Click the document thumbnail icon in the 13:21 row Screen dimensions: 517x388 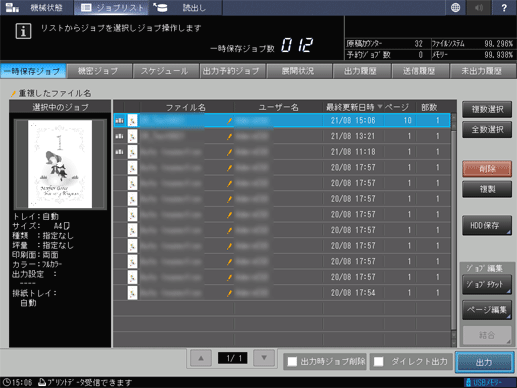coord(132,136)
